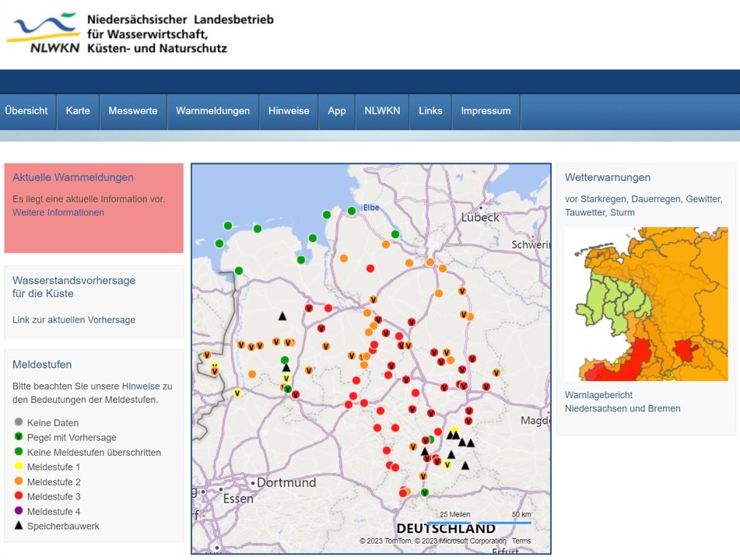The height and width of the screenshot is (560, 740).
Task: Open Link zur aktuellen Vorhersage
Action: pos(74,320)
